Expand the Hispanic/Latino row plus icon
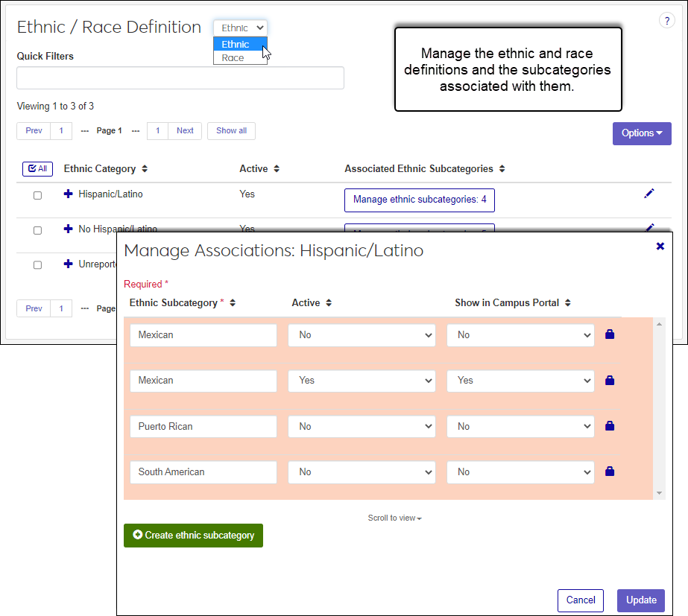The height and width of the screenshot is (616, 688). pyautogui.click(x=69, y=194)
